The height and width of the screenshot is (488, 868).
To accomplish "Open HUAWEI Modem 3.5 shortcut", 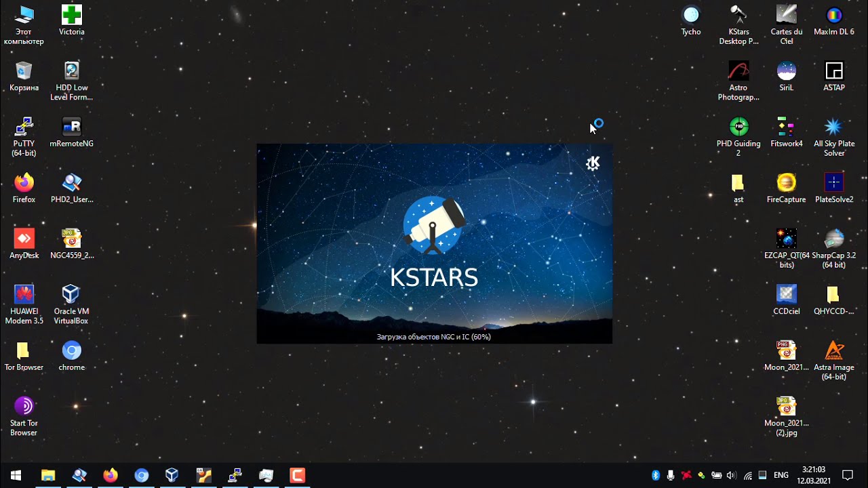I will click(24, 305).
